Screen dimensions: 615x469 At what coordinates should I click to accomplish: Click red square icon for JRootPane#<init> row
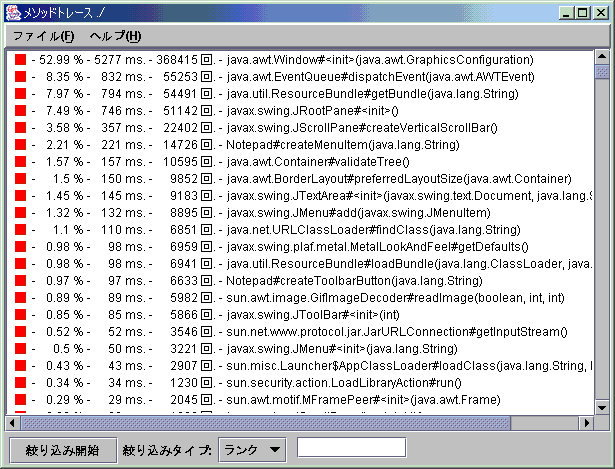coord(20,111)
